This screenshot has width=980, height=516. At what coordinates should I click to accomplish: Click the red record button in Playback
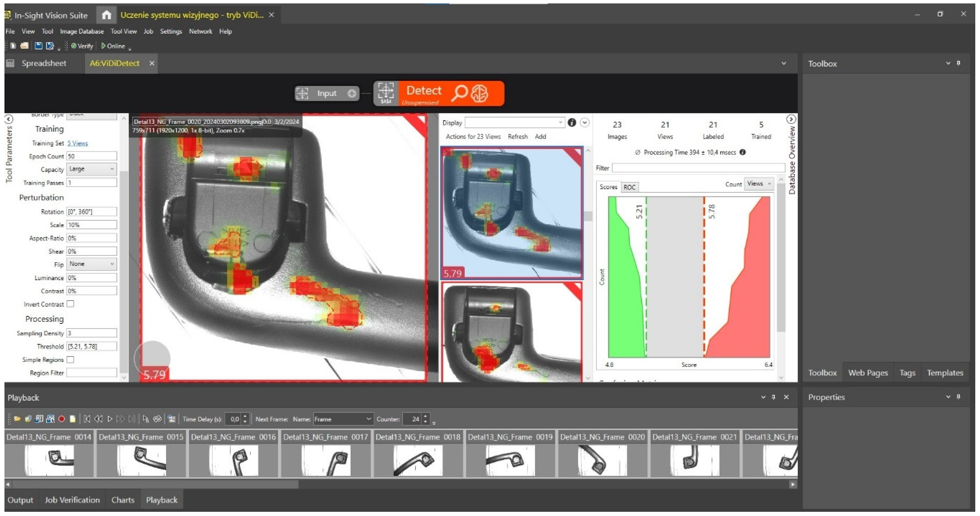point(62,419)
